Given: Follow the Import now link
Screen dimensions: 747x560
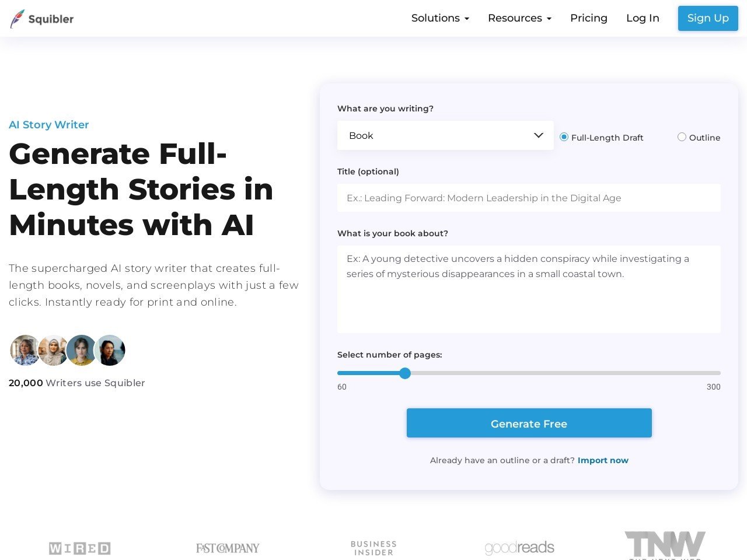Looking at the screenshot, I should pos(603,460).
